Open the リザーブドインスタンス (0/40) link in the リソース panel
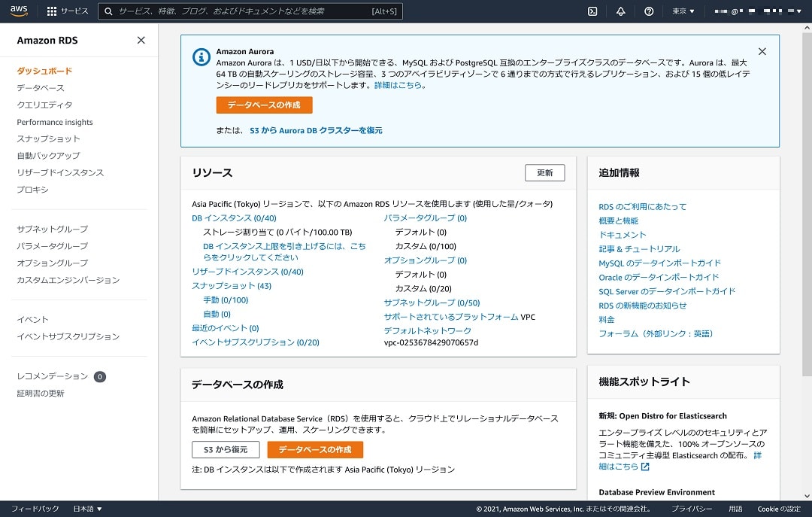This screenshot has width=812, height=517. tap(247, 272)
